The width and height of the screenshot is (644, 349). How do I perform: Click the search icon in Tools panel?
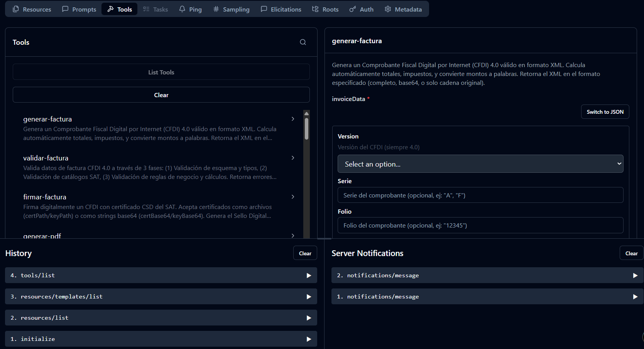tap(303, 42)
